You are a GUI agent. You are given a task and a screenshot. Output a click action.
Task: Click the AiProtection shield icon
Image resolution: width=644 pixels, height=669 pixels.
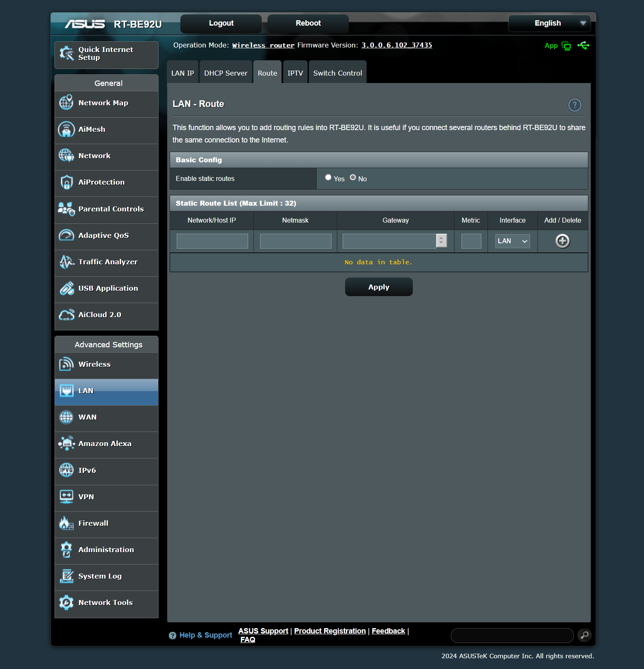(x=66, y=182)
